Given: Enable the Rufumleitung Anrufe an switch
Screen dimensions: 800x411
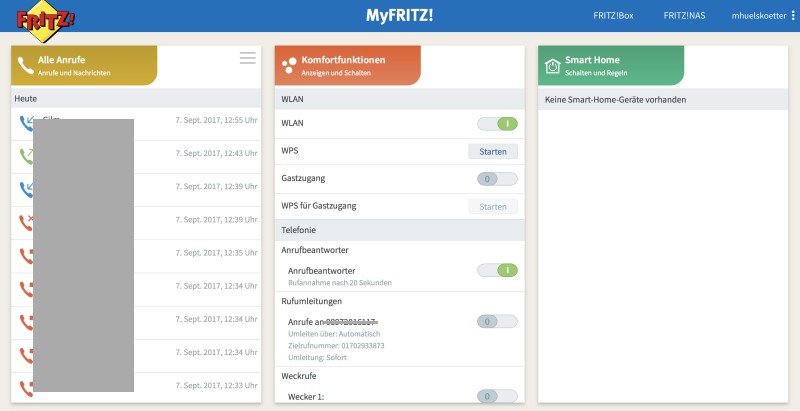Looking at the screenshot, I should (x=497, y=321).
